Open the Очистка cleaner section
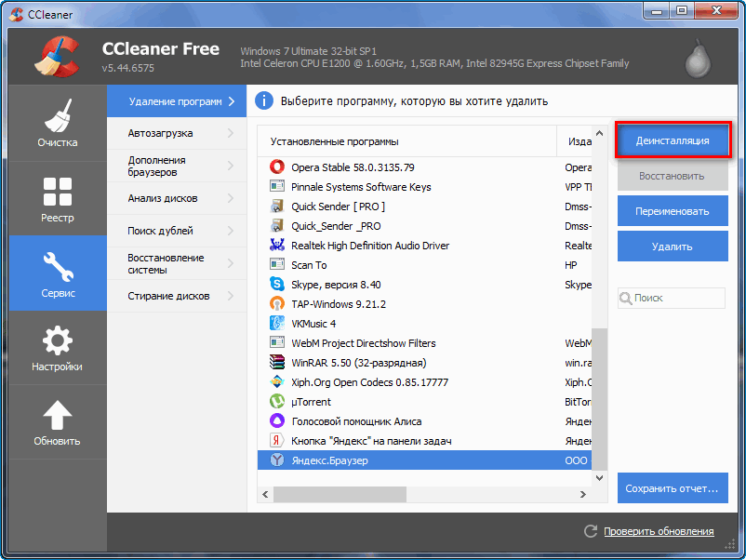The height and width of the screenshot is (560, 746). [x=57, y=123]
